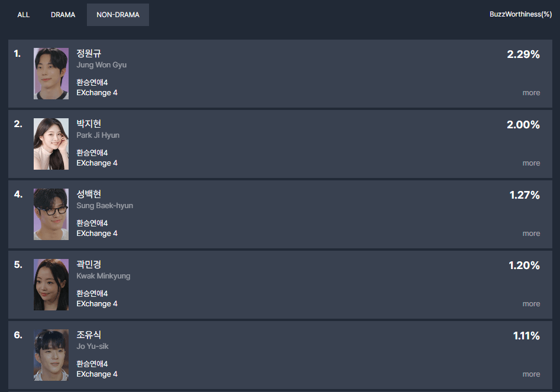Show more info for Park Ji Hyun
Screen dimensions: 560x392
531,163
